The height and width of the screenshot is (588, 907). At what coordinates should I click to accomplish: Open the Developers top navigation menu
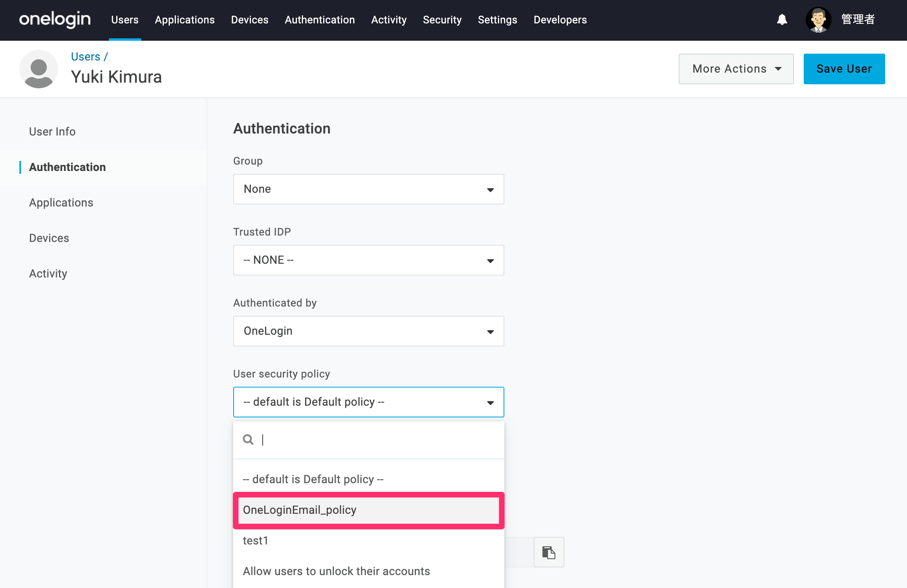tap(560, 20)
